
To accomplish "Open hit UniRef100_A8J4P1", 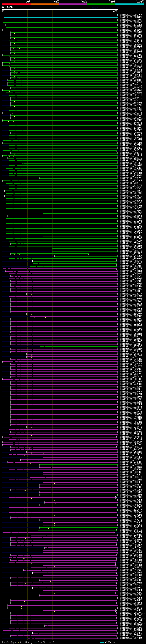I will click(131, 17).
